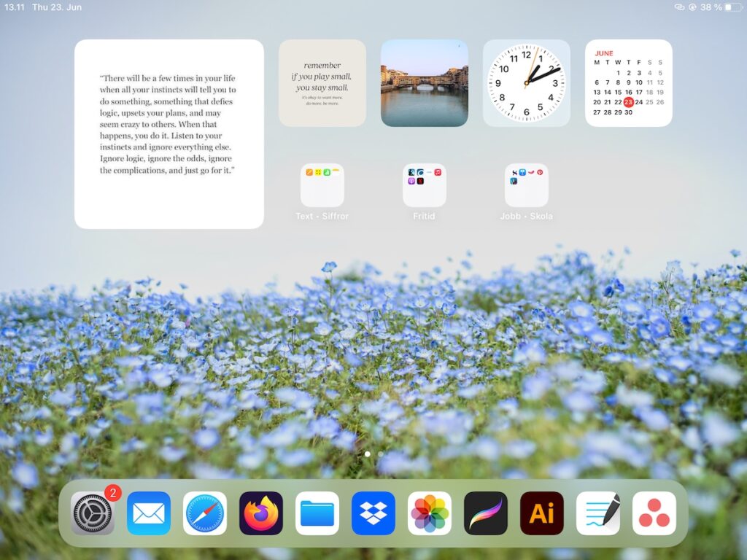Tap the 'remember if you play small' quote widget

click(322, 82)
